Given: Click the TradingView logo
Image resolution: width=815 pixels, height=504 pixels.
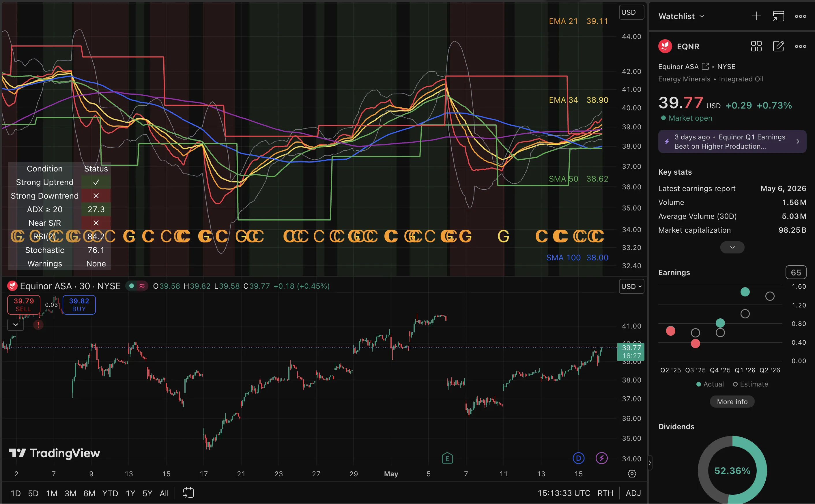Looking at the screenshot, I should pyautogui.click(x=54, y=453).
